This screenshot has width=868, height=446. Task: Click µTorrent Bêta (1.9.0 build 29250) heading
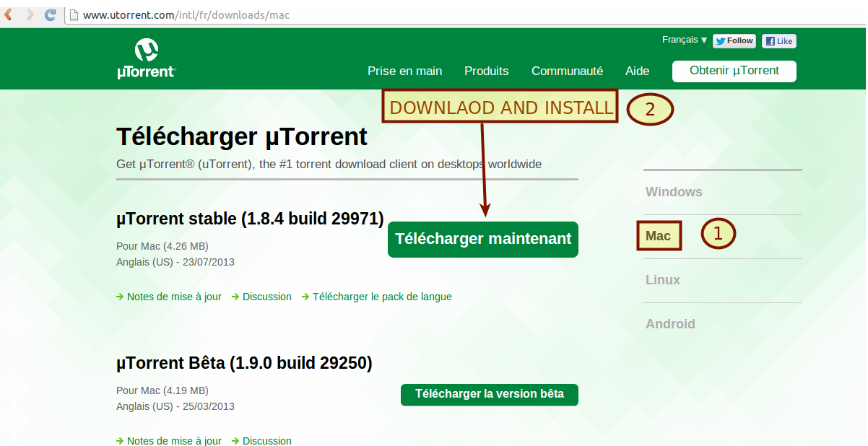(244, 363)
